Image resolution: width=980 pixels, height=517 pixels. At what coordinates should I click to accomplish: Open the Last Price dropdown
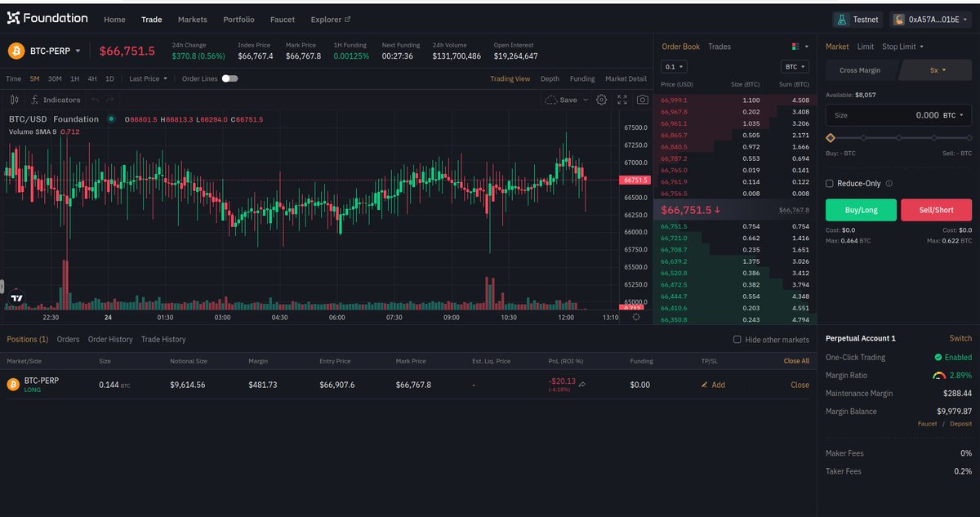[x=149, y=78]
